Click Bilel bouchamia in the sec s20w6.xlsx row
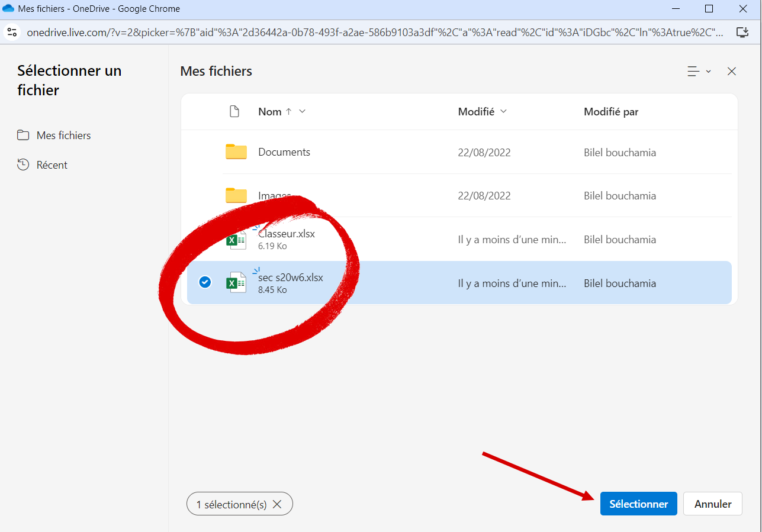Image resolution: width=762 pixels, height=532 pixels. pyautogui.click(x=620, y=283)
